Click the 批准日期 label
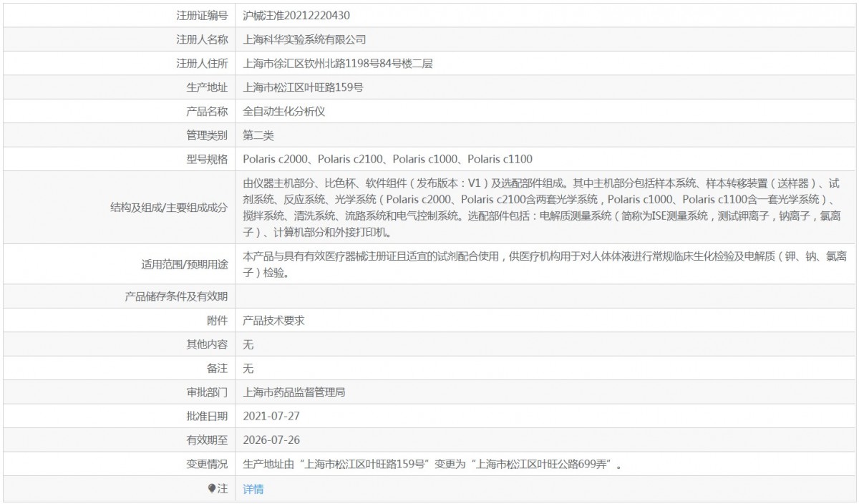 pos(207,416)
